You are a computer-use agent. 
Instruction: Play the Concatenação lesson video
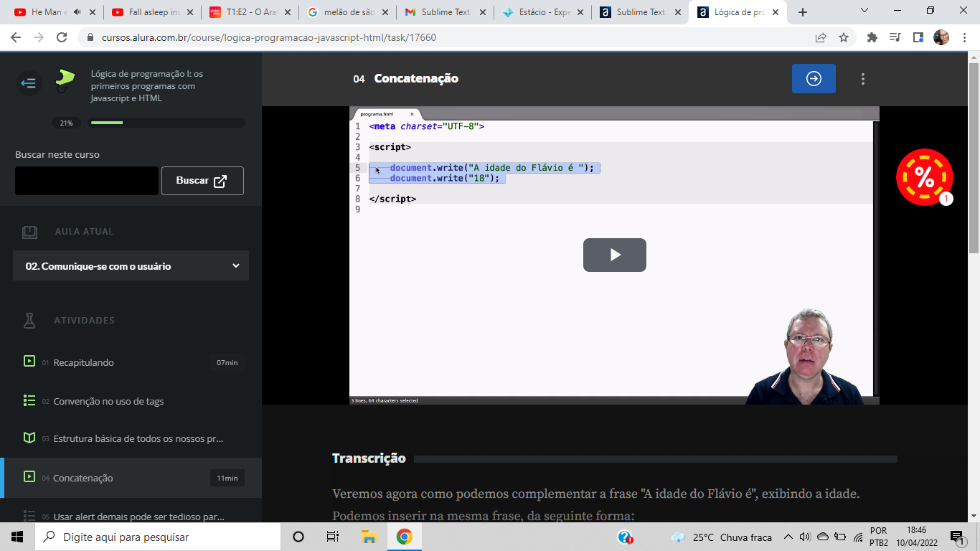615,255
